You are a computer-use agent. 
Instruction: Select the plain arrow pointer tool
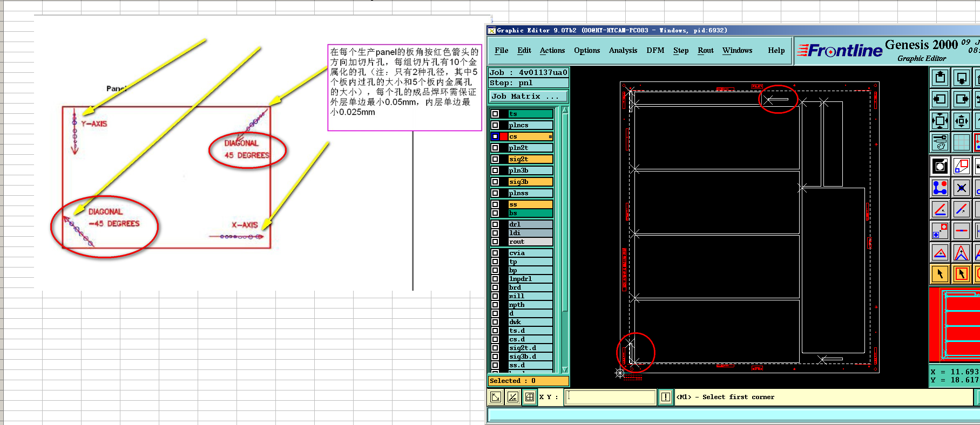940,274
